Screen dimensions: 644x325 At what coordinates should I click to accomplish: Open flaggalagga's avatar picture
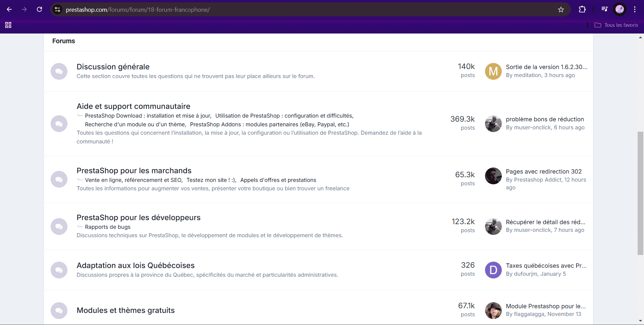pos(493,311)
